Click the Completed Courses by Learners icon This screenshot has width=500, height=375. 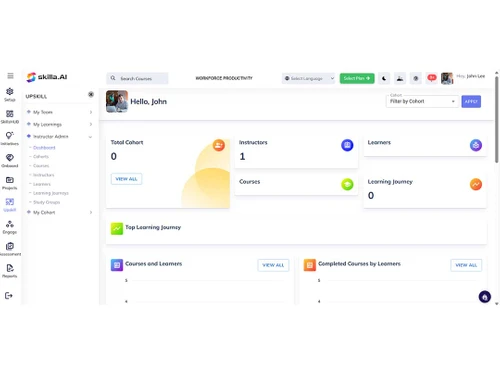[310, 265]
